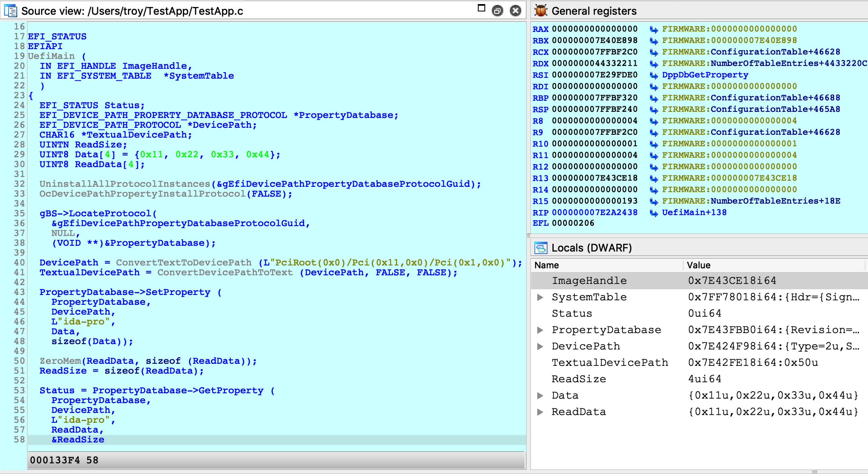Expand the ReadData array in locals
Viewport: 868px width, 474px height.
[540, 412]
